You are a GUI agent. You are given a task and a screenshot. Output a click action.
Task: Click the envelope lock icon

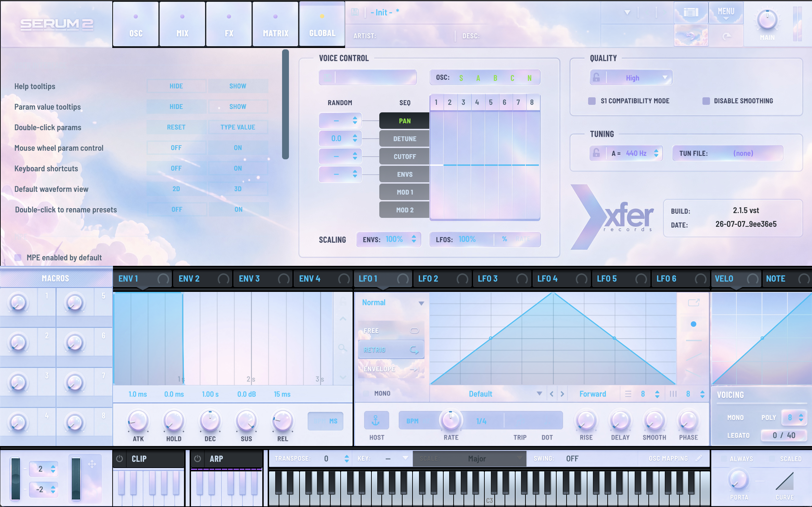point(343,301)
